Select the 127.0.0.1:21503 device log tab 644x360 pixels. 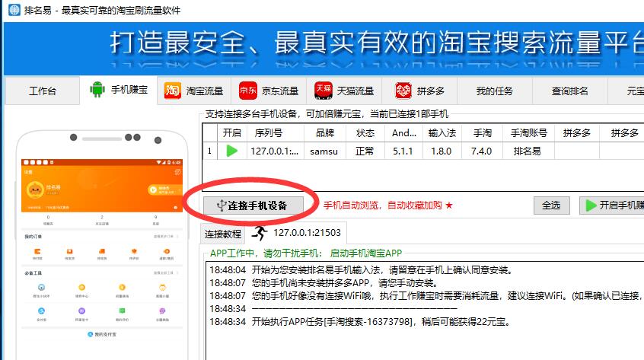click(296, 233)
